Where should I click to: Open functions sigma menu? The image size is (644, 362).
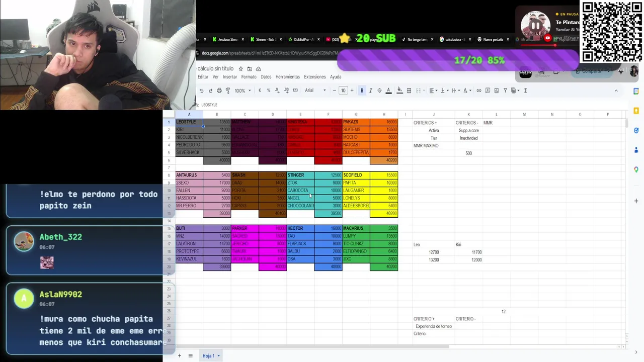[x=525, y=90]
